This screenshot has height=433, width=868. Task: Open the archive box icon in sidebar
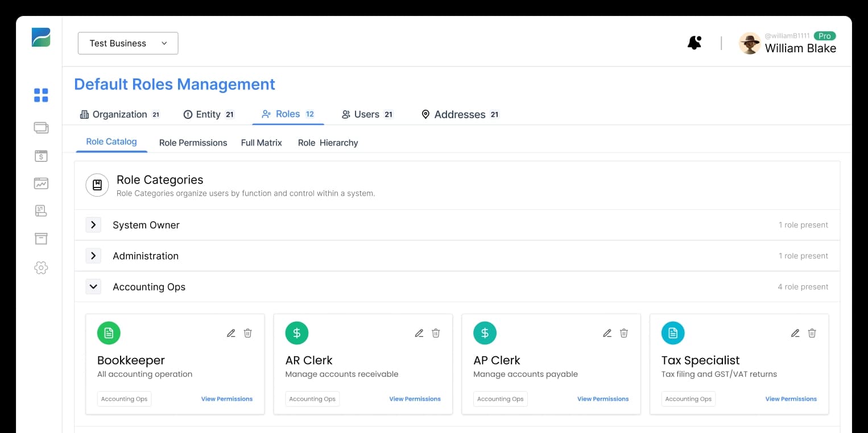(x=41, y=238)
